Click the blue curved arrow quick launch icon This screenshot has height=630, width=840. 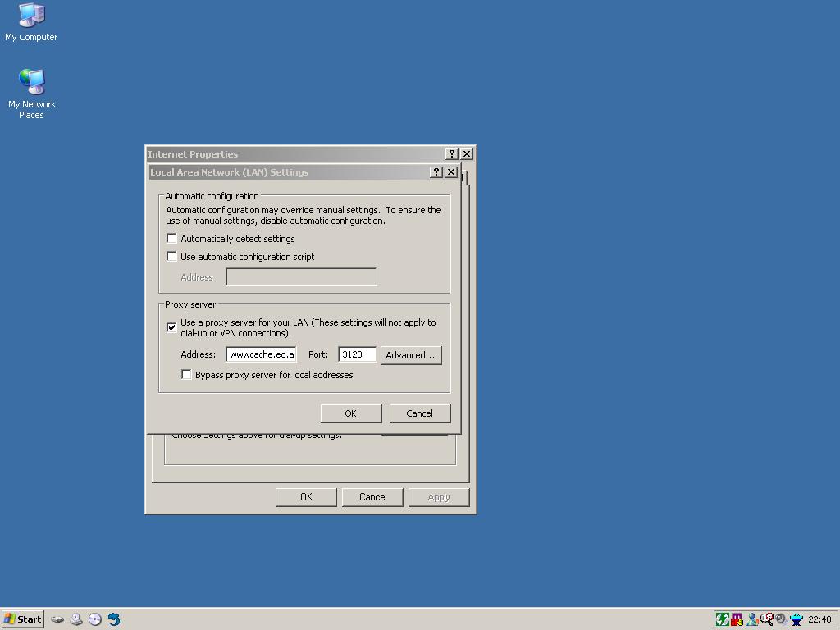click(x=114, y=619)
